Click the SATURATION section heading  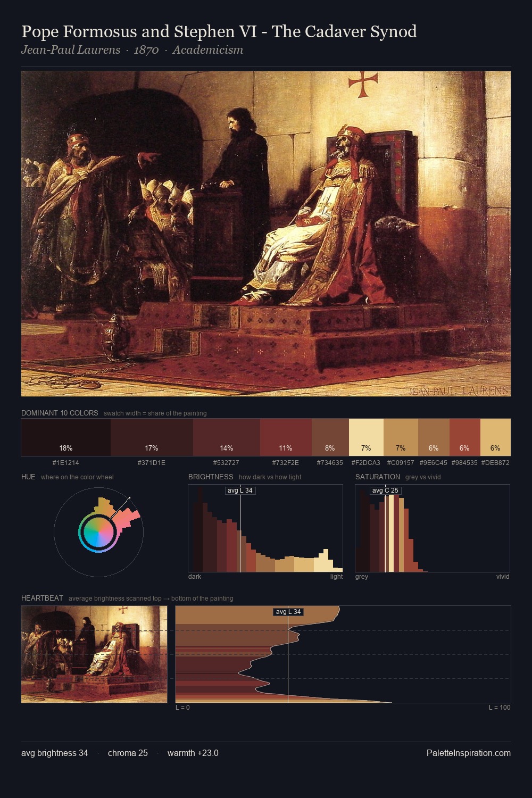[x=378, y=477]
